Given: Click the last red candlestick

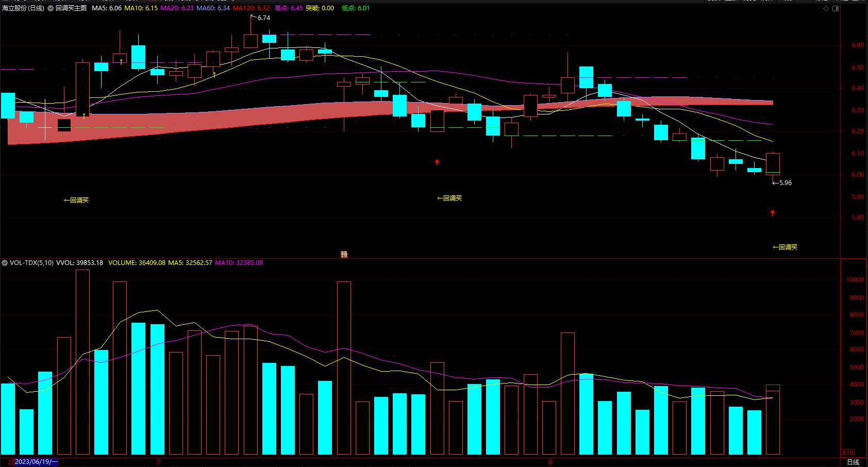Looking at the screenshot, I should (x=773, y=164).
